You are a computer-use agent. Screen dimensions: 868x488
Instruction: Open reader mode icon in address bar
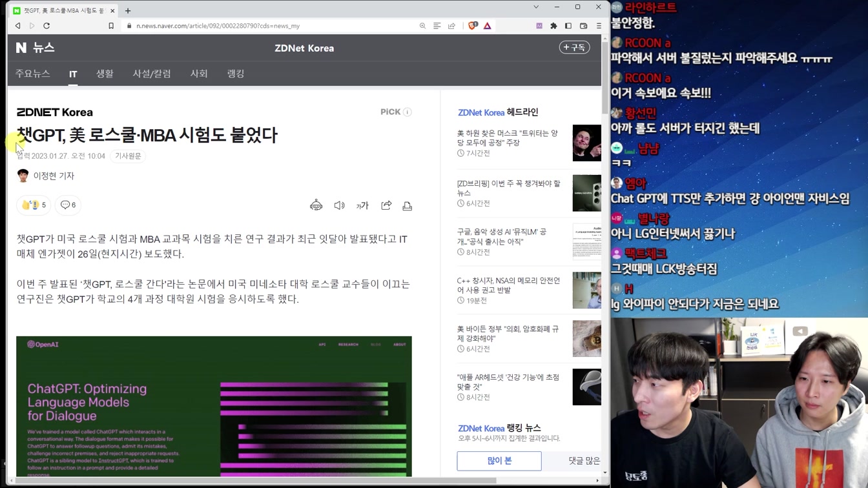[x=437, y=26]
